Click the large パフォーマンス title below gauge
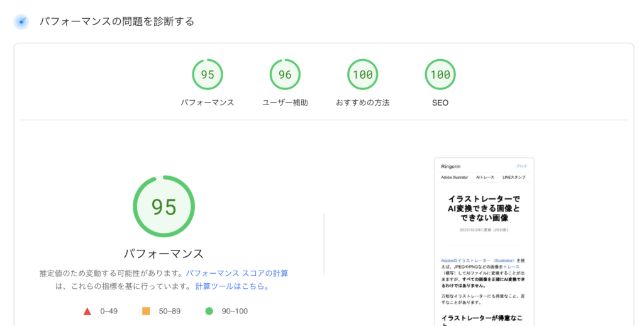This screenshot has width=644, height=326. pyautogui.click(x=164, y=254)
